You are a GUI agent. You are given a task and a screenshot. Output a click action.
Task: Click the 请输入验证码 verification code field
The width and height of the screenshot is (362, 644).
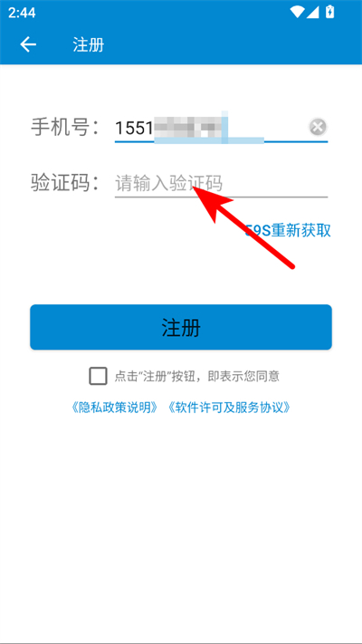[x=221, y=183]
